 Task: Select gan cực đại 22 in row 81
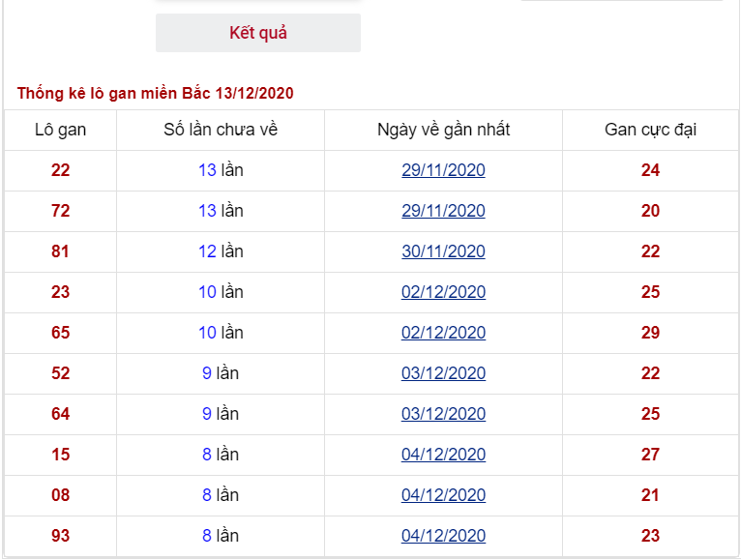click(650, 251)
